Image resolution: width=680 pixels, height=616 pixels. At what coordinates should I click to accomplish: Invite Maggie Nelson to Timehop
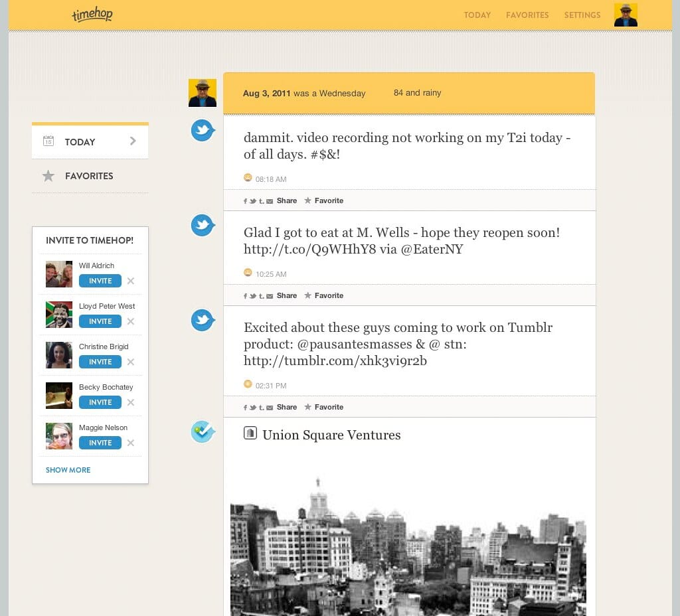pyautogui.click(x=100, y=443)
